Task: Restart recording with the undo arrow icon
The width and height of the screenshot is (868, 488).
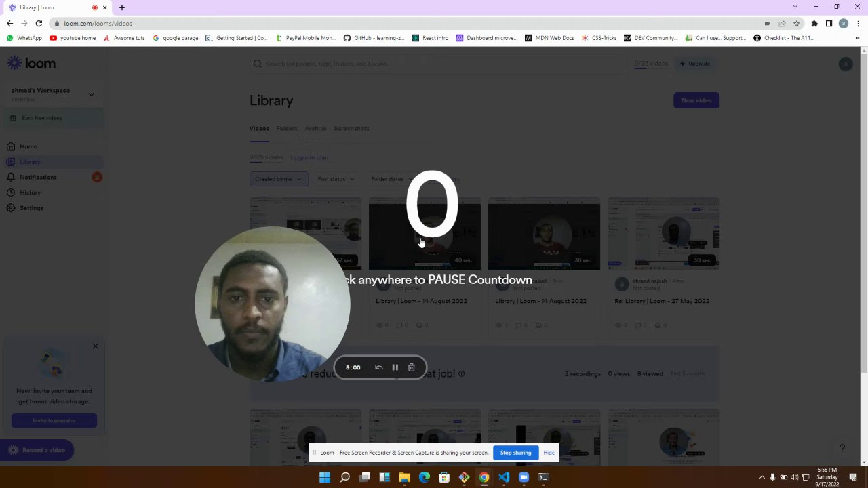Action: pyautogui.click(x=379, y=367)
